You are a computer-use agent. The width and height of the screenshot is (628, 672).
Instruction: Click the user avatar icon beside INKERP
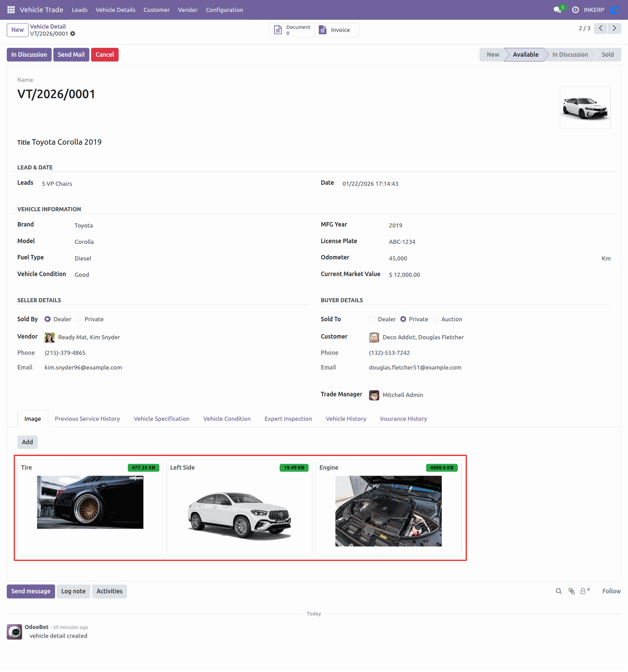coord(615,10)
